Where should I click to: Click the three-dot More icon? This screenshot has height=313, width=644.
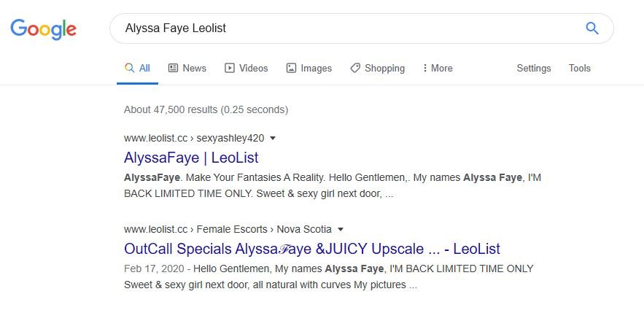click(424, 68)
